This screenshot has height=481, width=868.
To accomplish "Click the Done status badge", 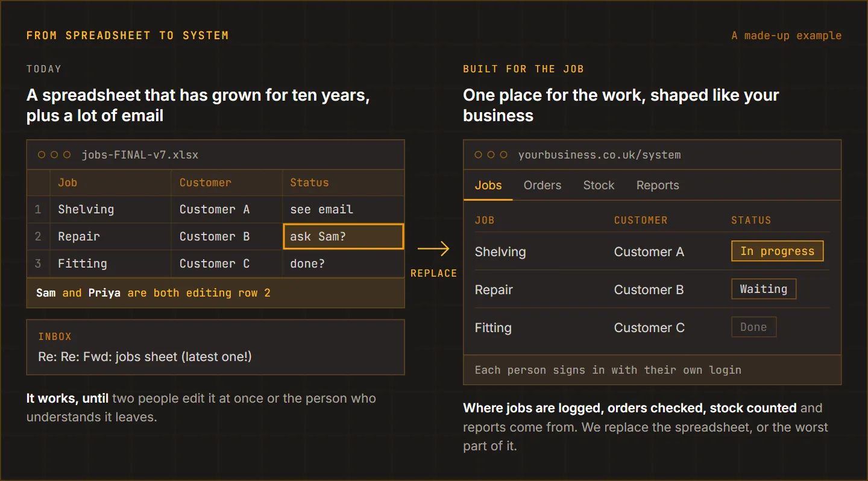I will [x=753, y=327].
